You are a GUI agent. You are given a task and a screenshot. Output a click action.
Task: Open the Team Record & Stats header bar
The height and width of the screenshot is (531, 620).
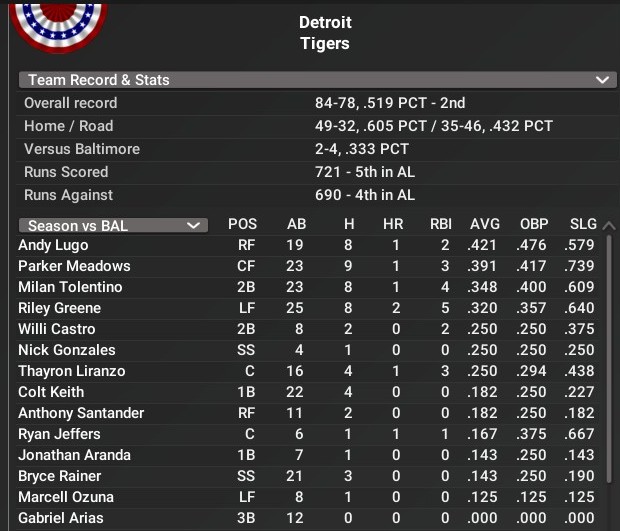[x=300, y=80]
